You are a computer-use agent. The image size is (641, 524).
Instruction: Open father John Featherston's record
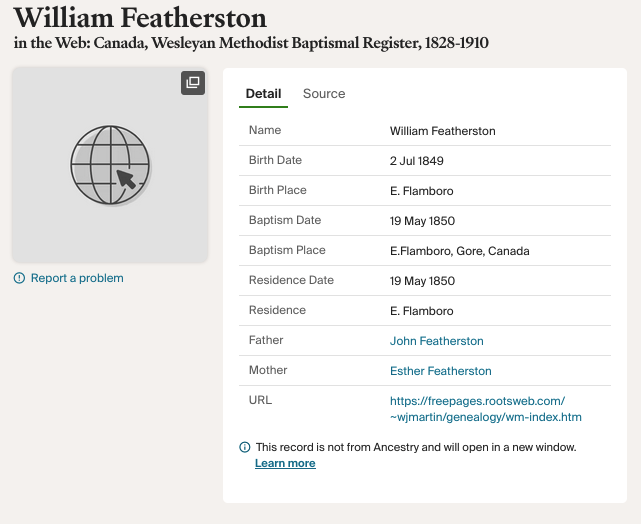pos(437,341)
